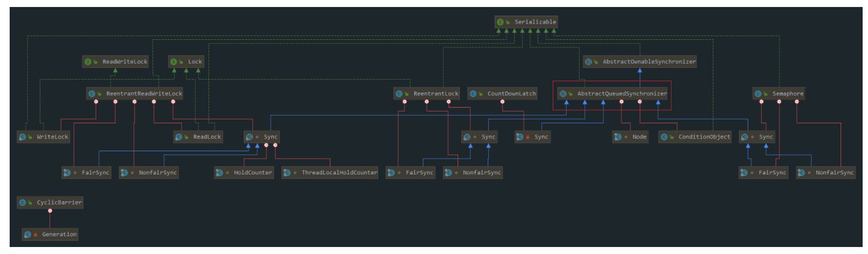This screenshot has height=254, width=868.
Task: Click the class icon on Semaphore node
Action: (x=758, y=94)
